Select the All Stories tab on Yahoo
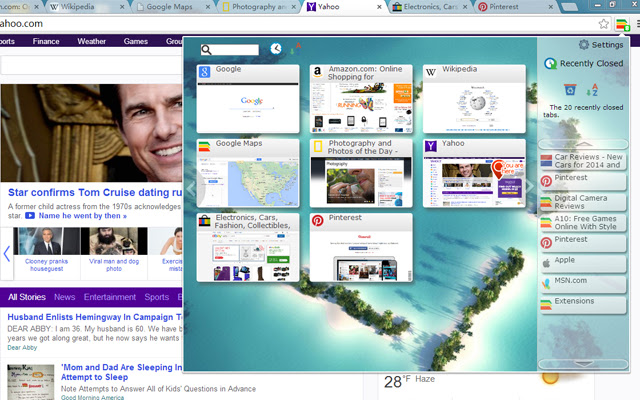This screenshot has width=640, height=400. pos(27,297)
